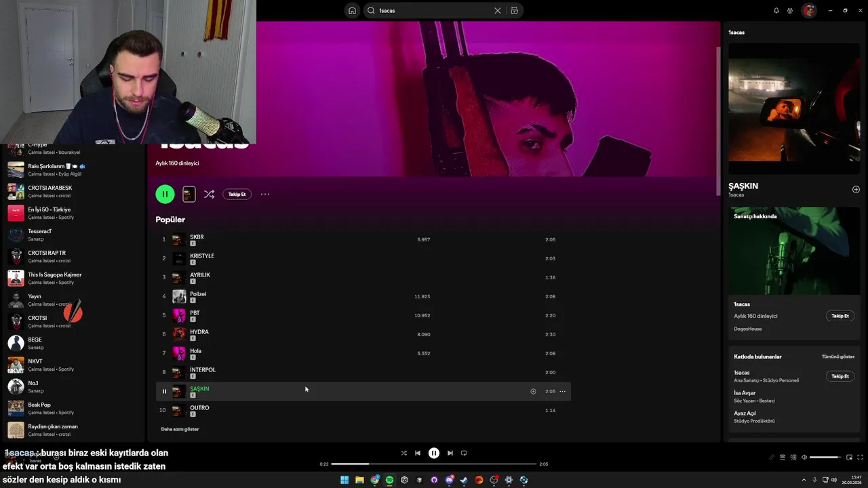Open artist more options three dots
This screenshot has width=868, height=488.
click(x=265, y=194)
